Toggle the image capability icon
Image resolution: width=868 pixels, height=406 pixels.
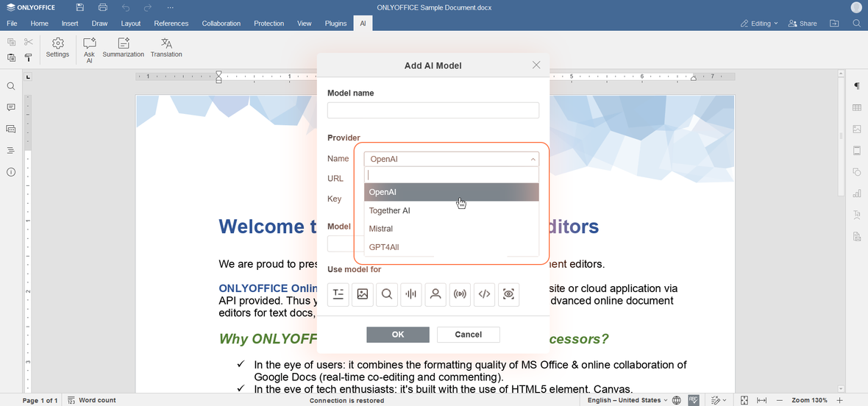click(363, 294)
